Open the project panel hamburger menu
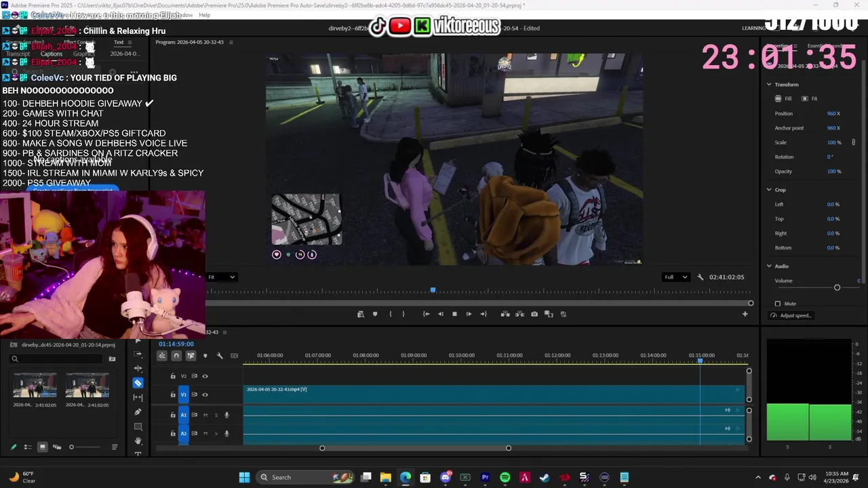Screen dimensions: 868x488 point(115,447)
